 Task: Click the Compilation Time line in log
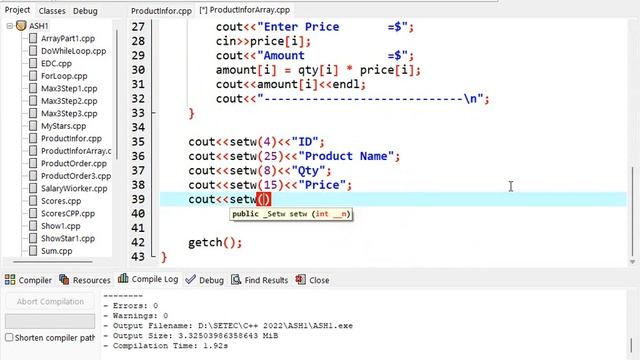[x=166, y=346]
